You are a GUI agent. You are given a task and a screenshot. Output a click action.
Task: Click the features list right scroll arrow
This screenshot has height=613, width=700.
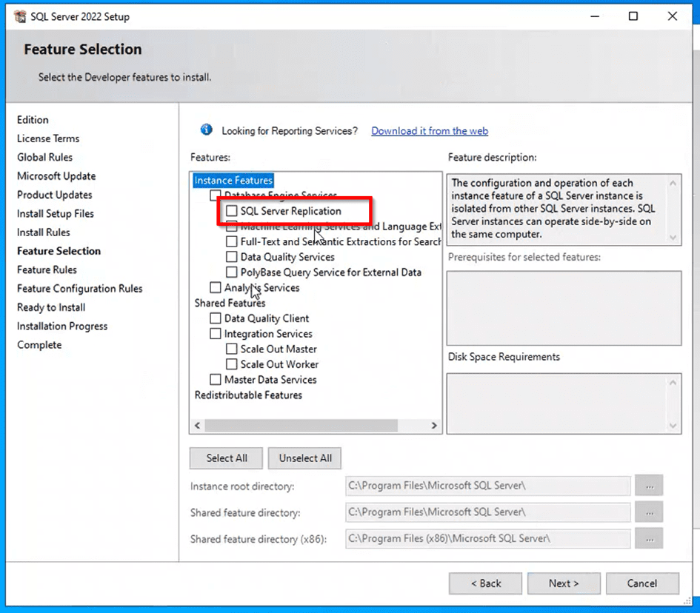click(x=434, y=425)
